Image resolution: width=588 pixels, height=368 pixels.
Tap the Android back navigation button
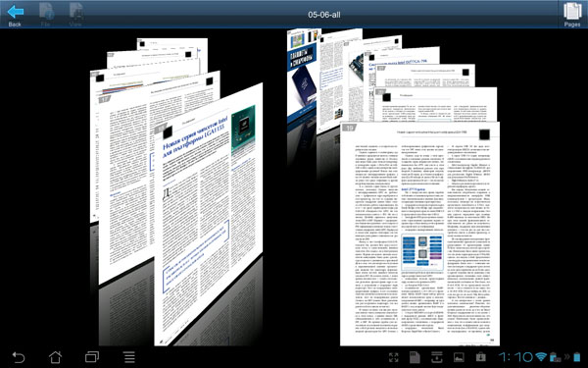click(x=18, y=357)
